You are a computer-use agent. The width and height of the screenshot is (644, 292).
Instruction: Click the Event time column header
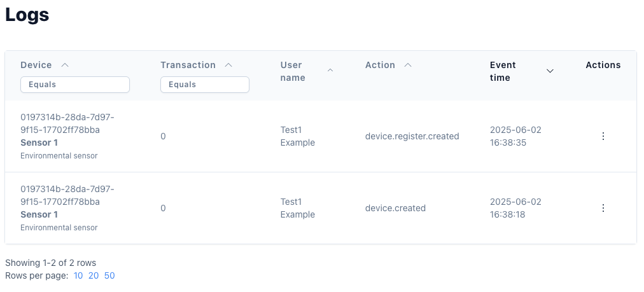[503, 71]
